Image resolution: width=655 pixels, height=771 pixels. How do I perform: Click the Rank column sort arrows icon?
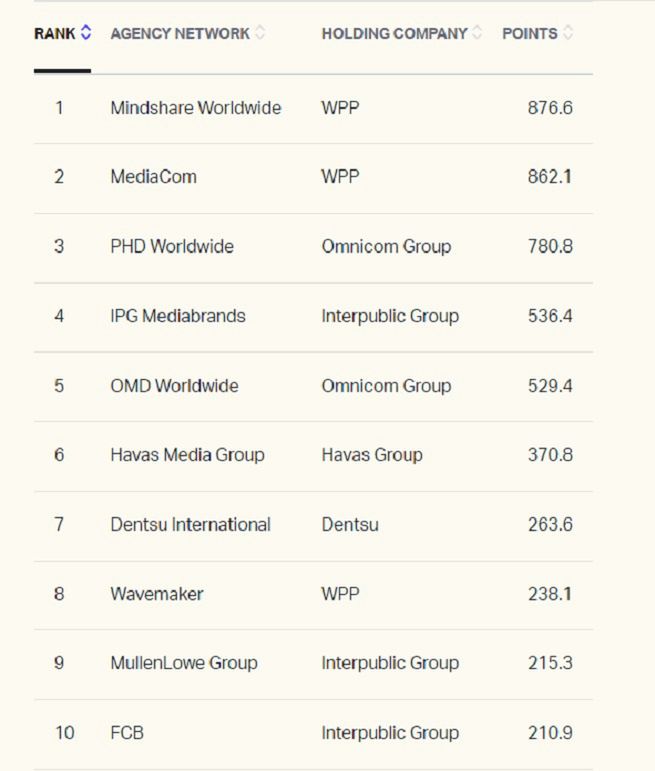(86, 33)
